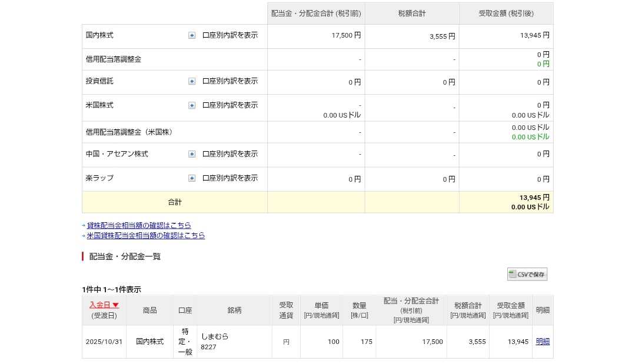
Task: Select unit price 100 in しまむら row
Action: click(x=333, y=342)
